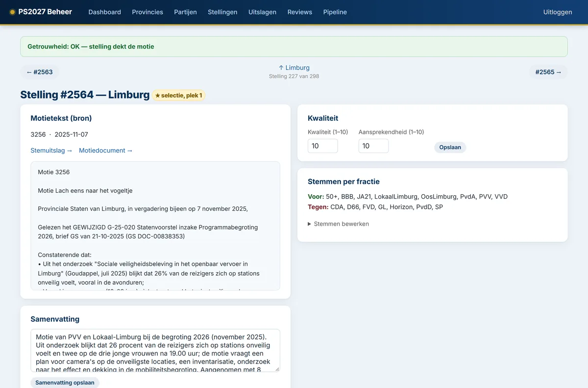This screenshot has width=588, height=388.
Task: Click the 'Voor:' list of fracties
Action: pos(408,197)
